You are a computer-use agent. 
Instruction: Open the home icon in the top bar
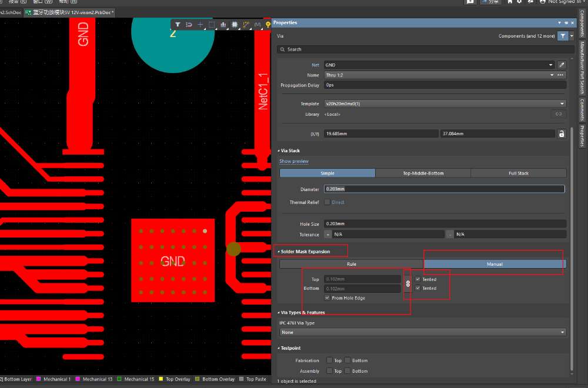510,2
